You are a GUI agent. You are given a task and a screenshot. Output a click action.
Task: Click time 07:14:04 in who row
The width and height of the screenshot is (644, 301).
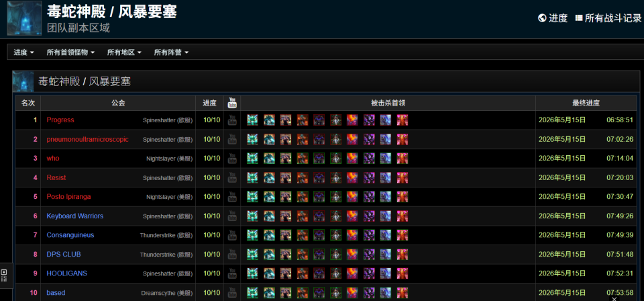tap(620, 159)
